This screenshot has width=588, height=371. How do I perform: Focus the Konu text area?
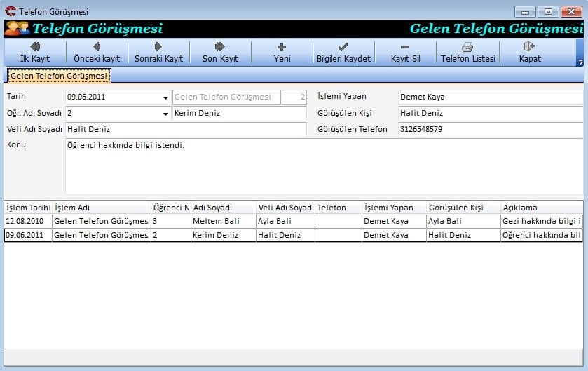(322, 166)
